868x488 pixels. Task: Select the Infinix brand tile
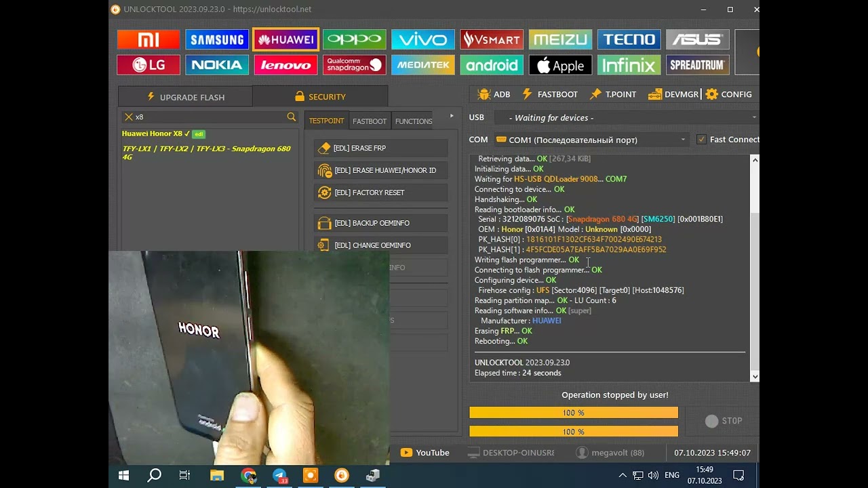[629, 65]
